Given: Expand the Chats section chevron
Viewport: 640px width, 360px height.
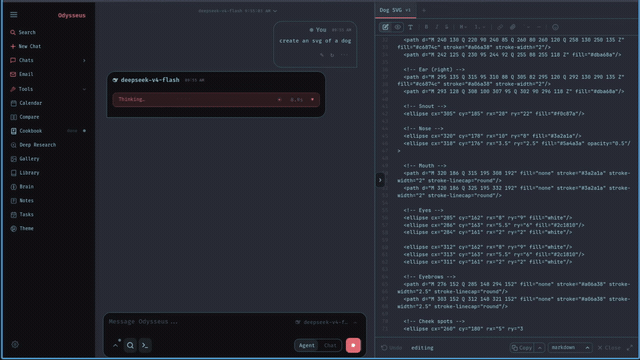Looking at the screenshot, I should 84,60.
